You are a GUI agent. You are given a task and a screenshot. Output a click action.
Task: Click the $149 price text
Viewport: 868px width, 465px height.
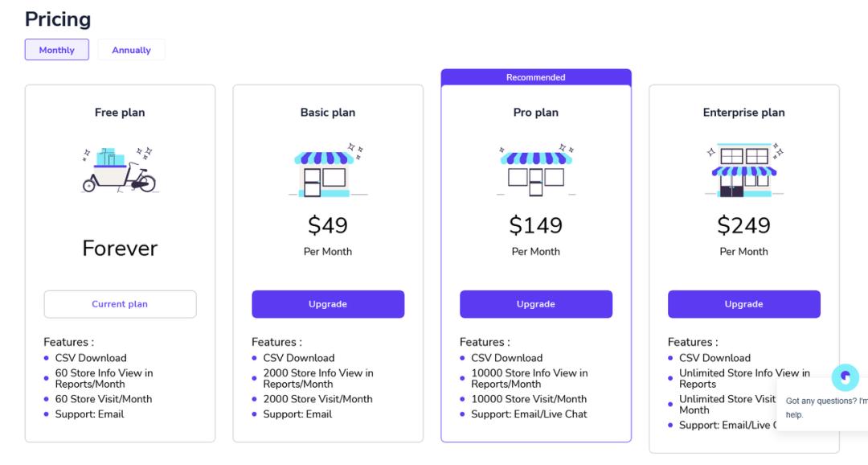click(x=536, y=225)
